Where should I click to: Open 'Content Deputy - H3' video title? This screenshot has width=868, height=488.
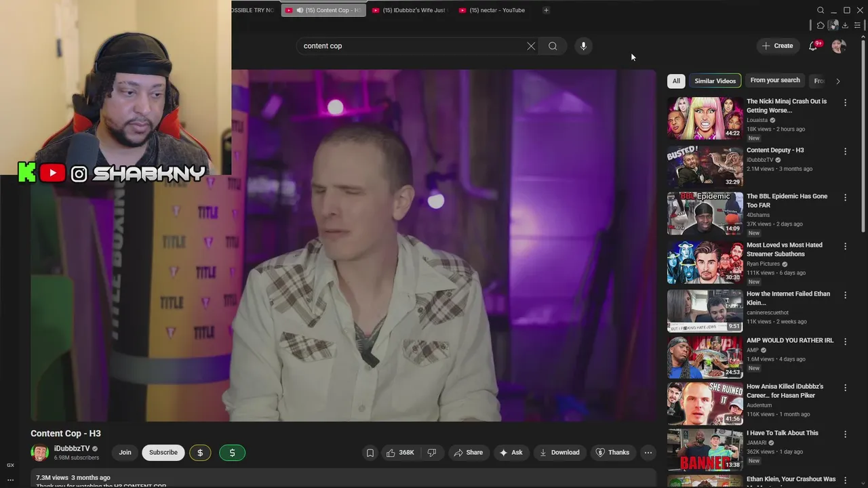tap(775, 150)
